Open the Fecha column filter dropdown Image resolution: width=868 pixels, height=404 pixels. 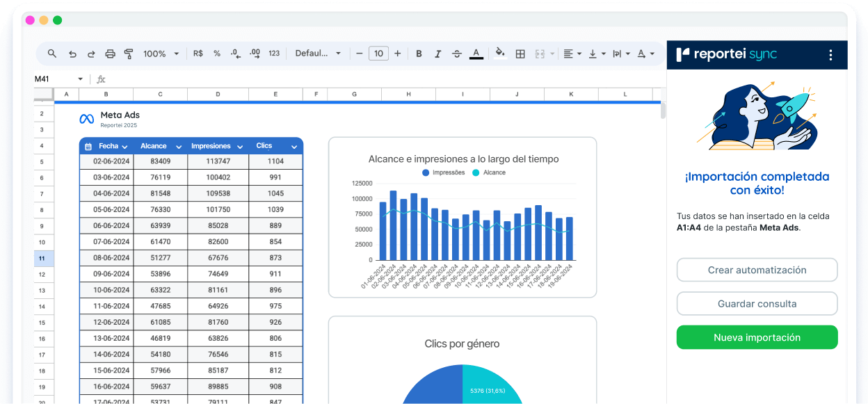tap(125, 147)
